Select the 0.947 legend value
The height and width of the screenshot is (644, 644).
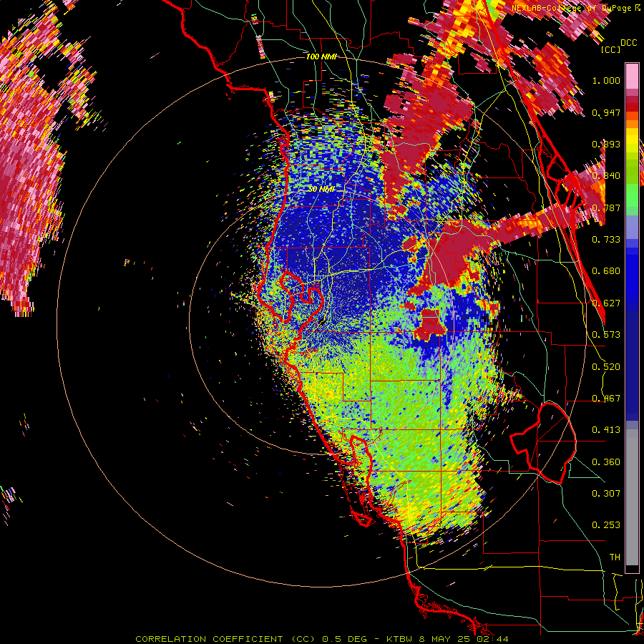coord(606,112)
